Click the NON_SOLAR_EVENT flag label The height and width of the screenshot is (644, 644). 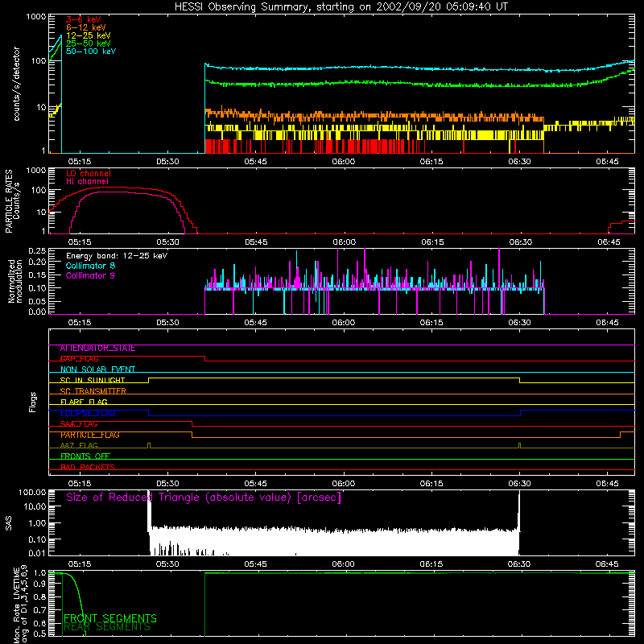click(x=97, y=369)
